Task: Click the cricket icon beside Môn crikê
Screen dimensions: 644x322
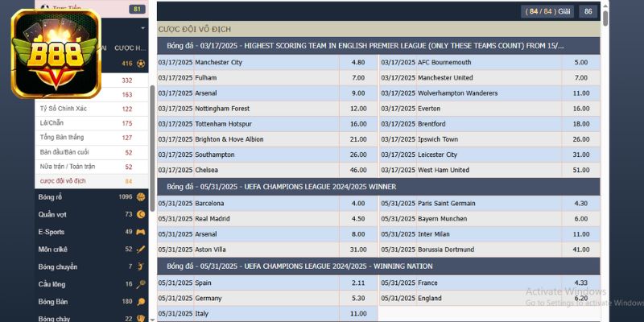Action: click(x=141, y=250)
